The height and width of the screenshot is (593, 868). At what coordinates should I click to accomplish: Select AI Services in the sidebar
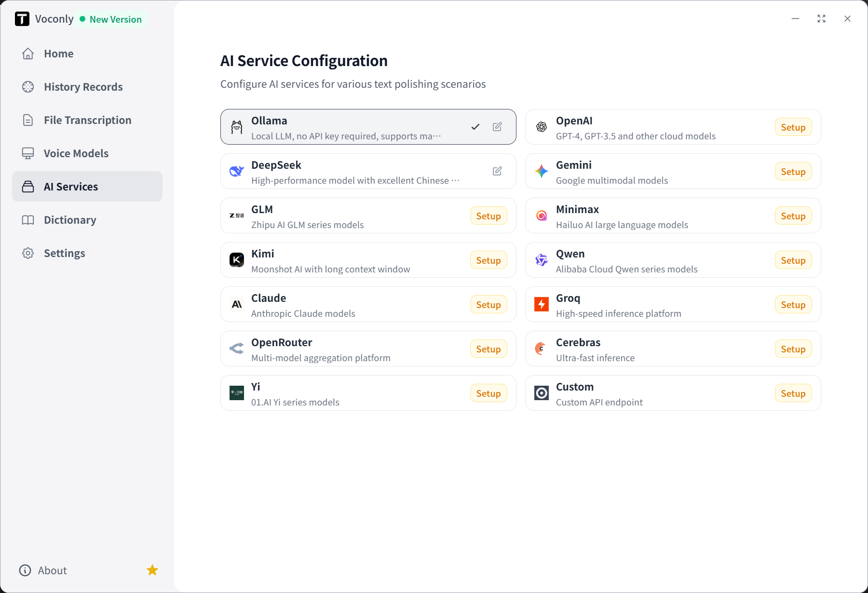[87, 187]
